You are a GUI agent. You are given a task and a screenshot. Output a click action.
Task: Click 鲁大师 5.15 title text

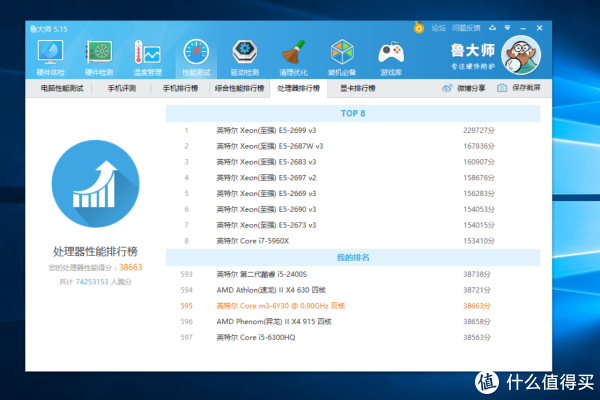(49, 29)
